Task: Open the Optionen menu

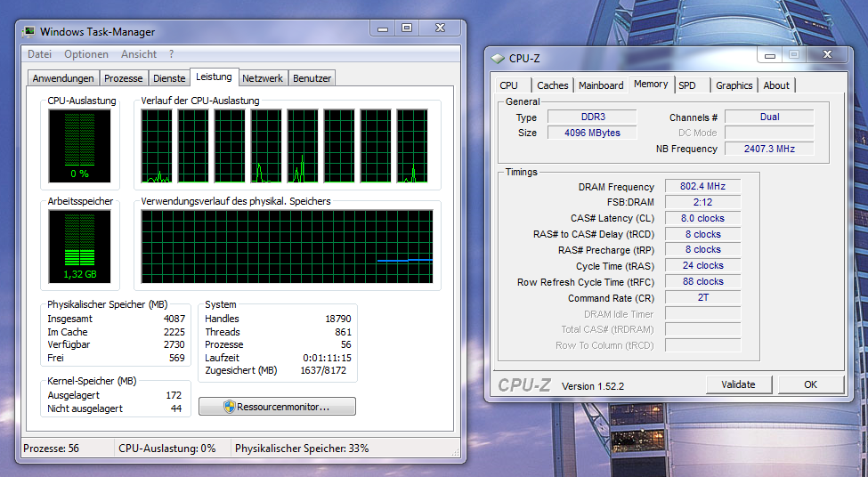Action: (86, 54)
